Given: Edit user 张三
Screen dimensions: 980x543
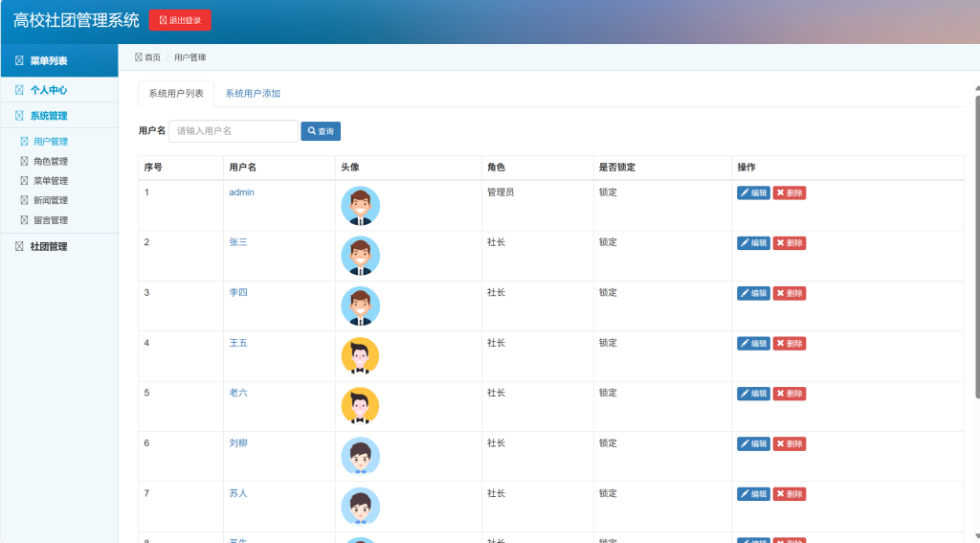Looking at the screenshot, I should tap(753, 242).
